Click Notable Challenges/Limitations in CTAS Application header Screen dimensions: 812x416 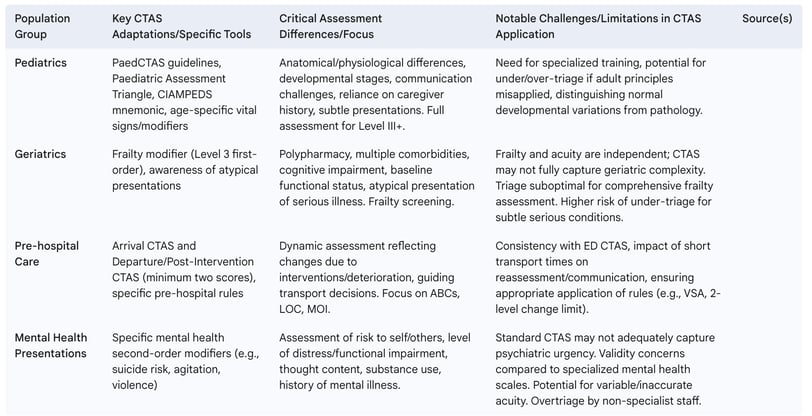click(598, 26)
